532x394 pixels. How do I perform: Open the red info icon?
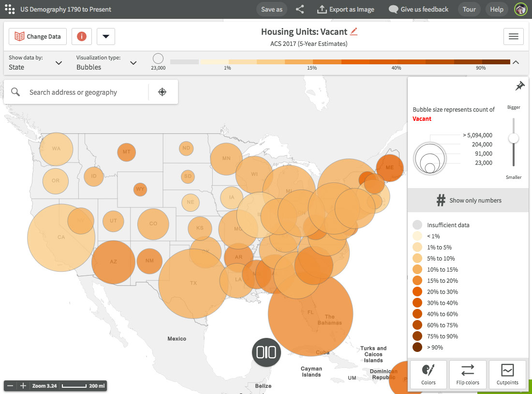[x=81, y=36]
